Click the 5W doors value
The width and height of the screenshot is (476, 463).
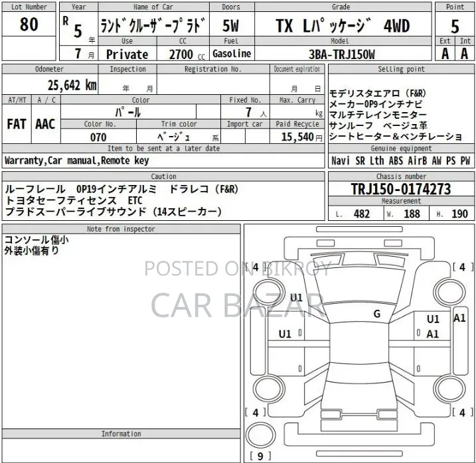tap(231, 26)
